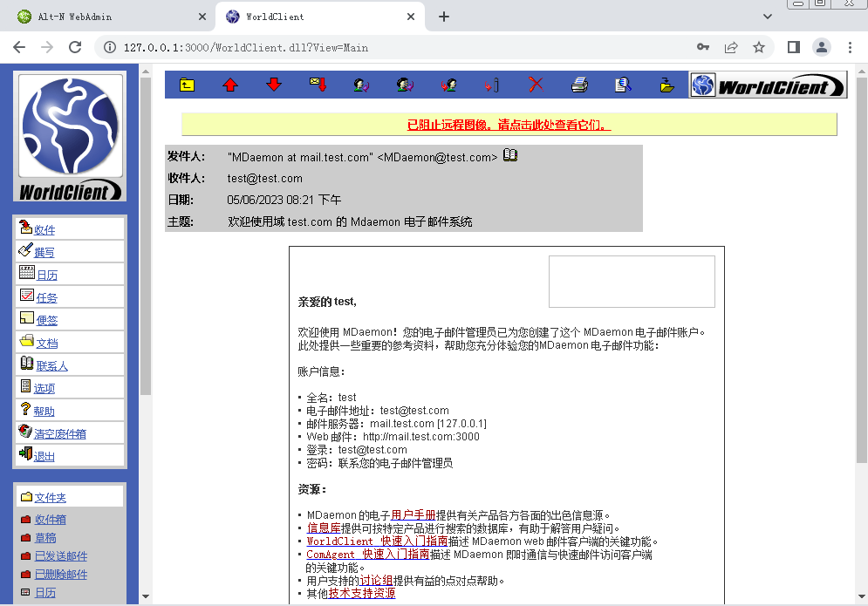The image size is (868, 606).
Task: Open the 技术支持资源 link
Action: (362, 594)
